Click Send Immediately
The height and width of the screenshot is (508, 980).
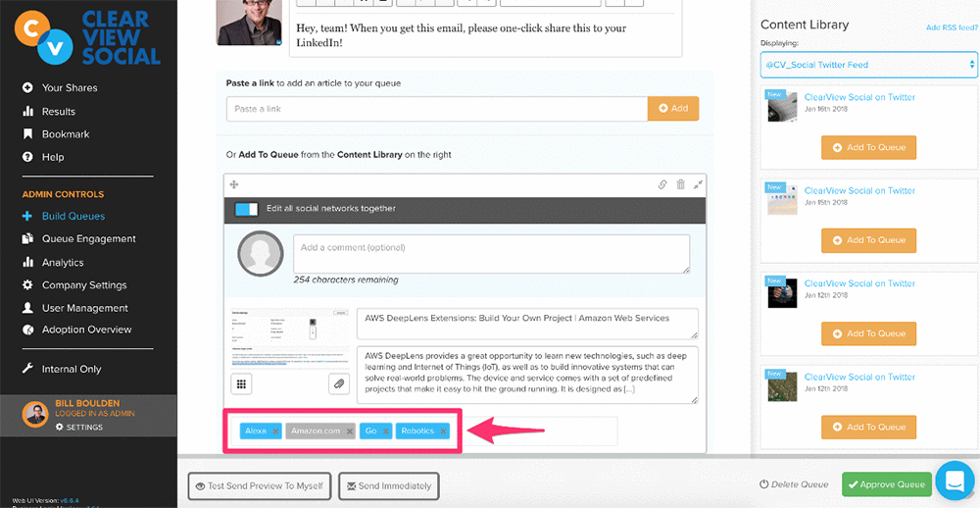389,485
